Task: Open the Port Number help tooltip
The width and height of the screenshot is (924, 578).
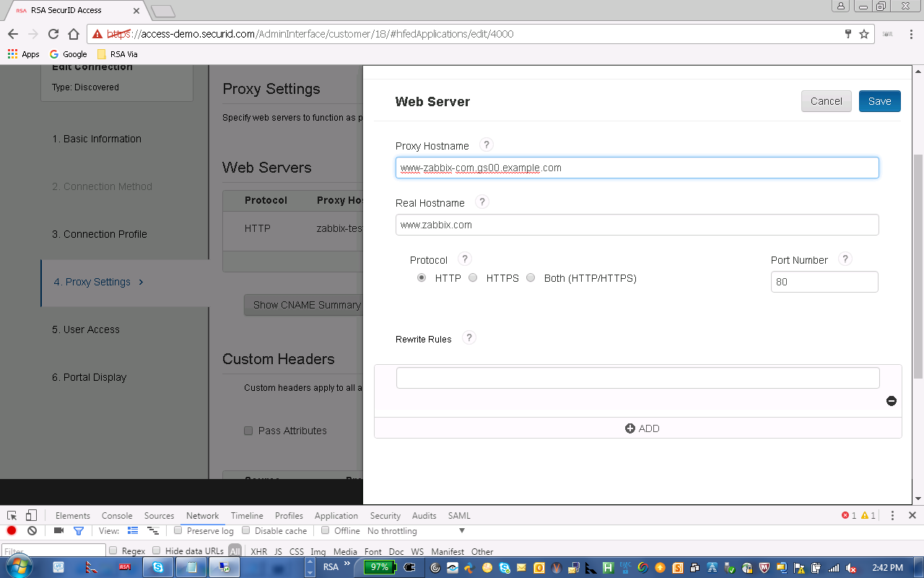Action: pyautogui.click(x=845, y=259)
